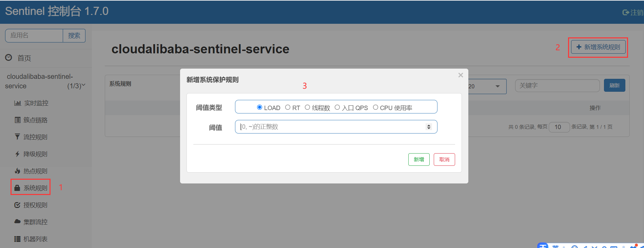The height and width of the screenshot is (248, 644).
Task: Focus the 应用名 search field
Action: click(x=34, y=36)
